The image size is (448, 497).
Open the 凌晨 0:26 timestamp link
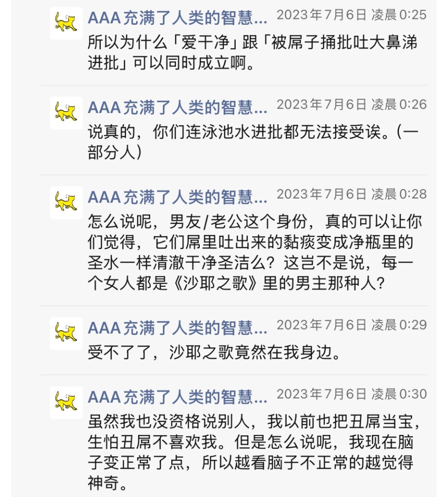point(352,104)
